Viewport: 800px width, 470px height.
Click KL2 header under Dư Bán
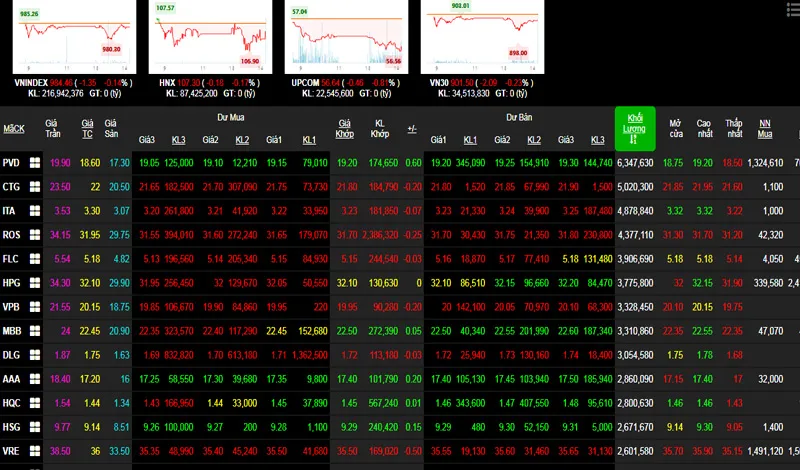(x=534, y=140)
